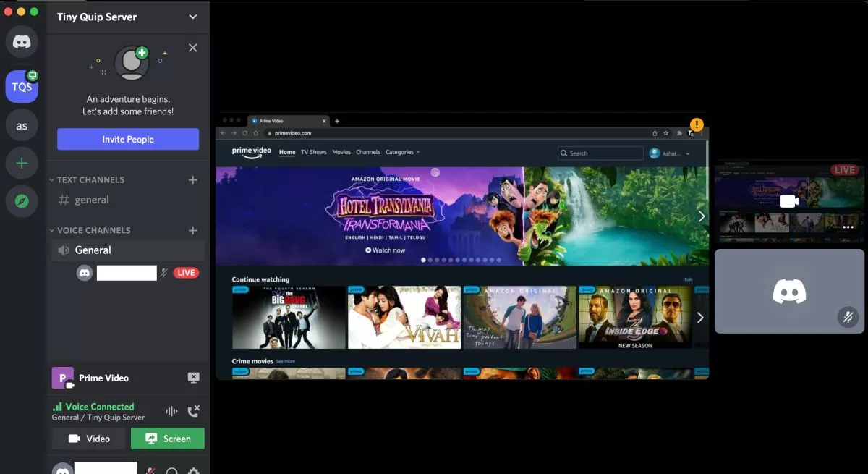Click the prime video logo
The width and height of the screenshot is (868, 474).
pos(252,152)
